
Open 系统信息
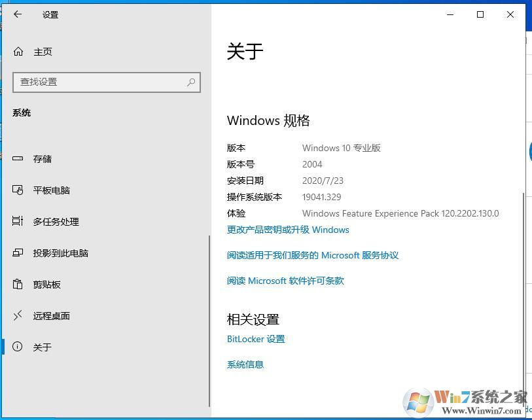point(245,364)
